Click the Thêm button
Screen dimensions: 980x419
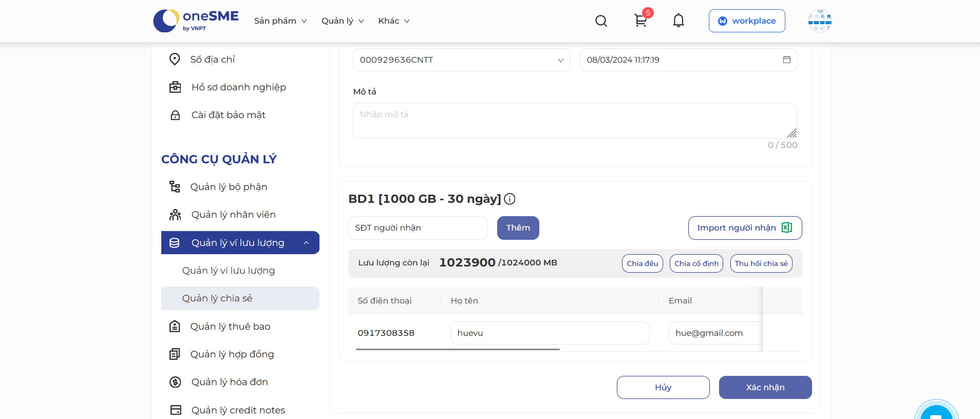coord(518,227)
